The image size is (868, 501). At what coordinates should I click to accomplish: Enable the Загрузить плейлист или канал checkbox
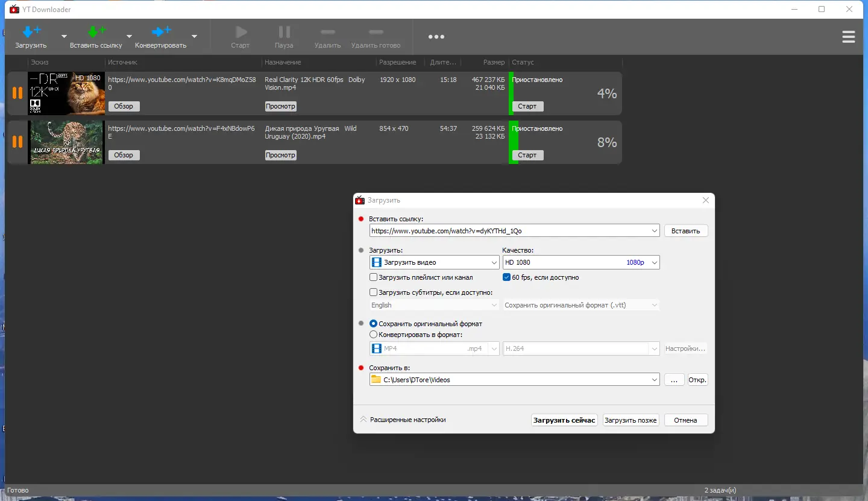(374, 277)
